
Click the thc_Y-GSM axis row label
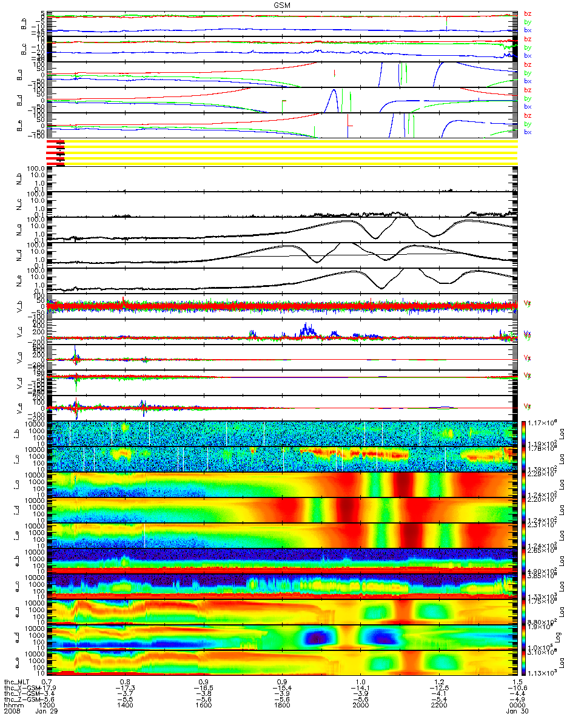point(23,693)
